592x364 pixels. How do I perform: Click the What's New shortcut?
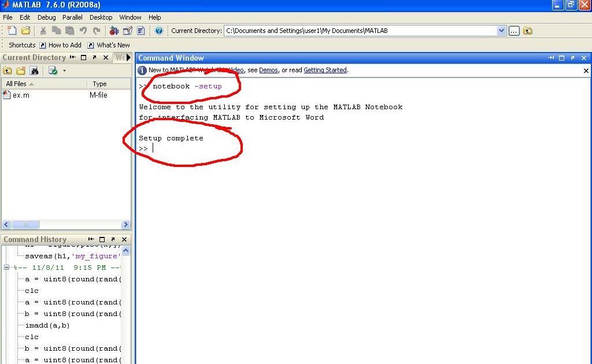point(109,45)
